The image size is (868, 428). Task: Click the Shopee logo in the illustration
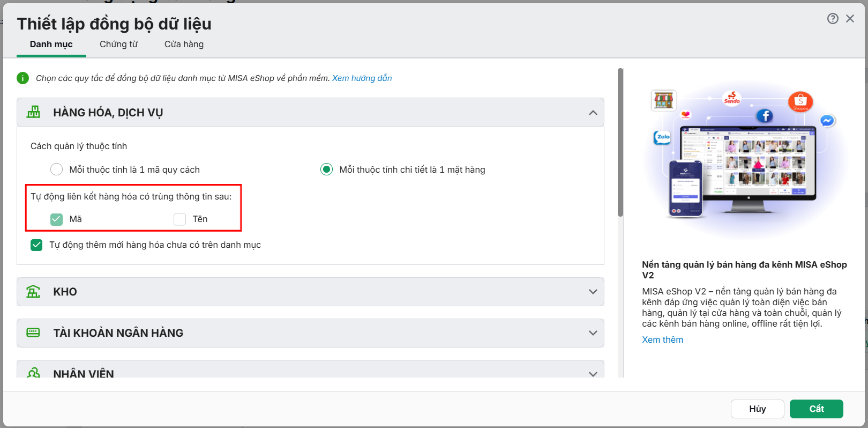pyautogui.click(x=800, y=101)
